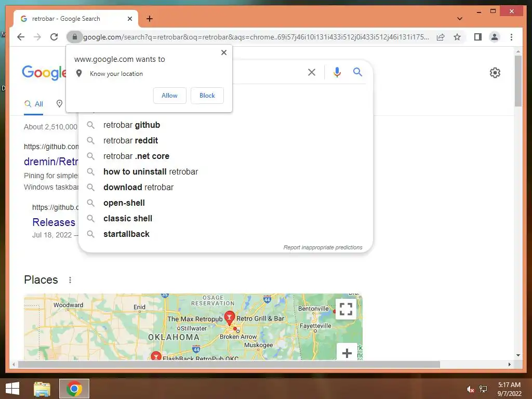Submit search with the magnifier icon
Viewport: 532px width, 399px height.
pos(357,72)
